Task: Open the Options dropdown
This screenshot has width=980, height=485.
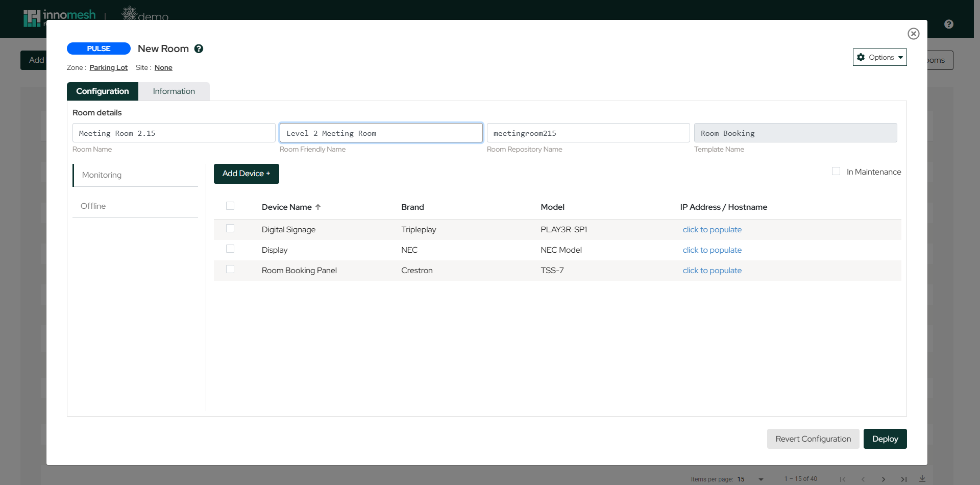Action: click(x=879, y=57)
